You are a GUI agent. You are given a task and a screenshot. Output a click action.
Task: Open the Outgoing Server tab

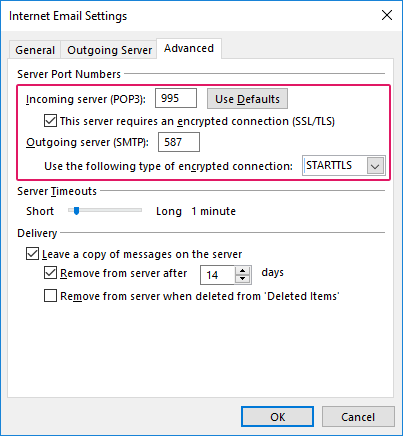109,50
